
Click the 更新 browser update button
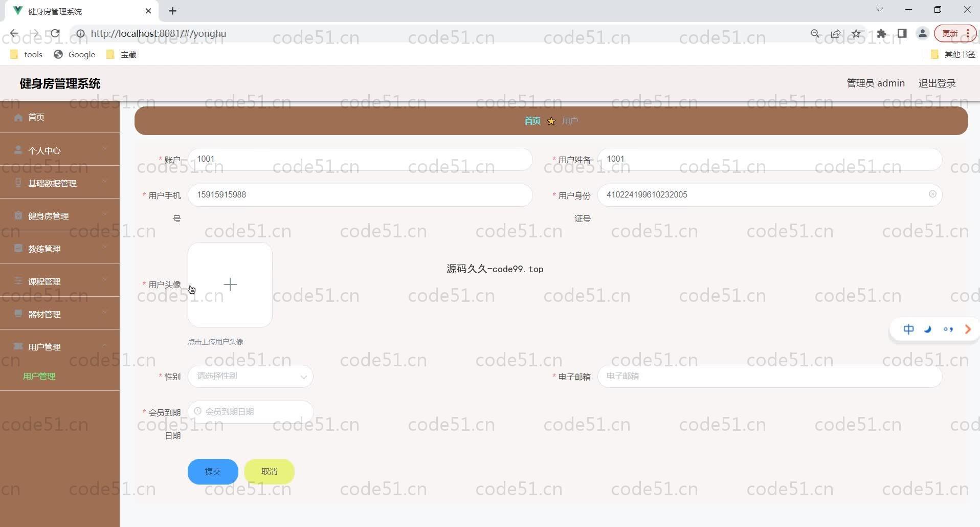point(955,34)
